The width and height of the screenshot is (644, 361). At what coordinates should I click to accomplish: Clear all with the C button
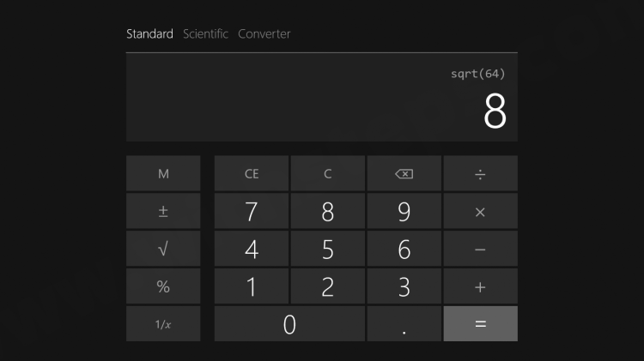click(x=328, y=173)
